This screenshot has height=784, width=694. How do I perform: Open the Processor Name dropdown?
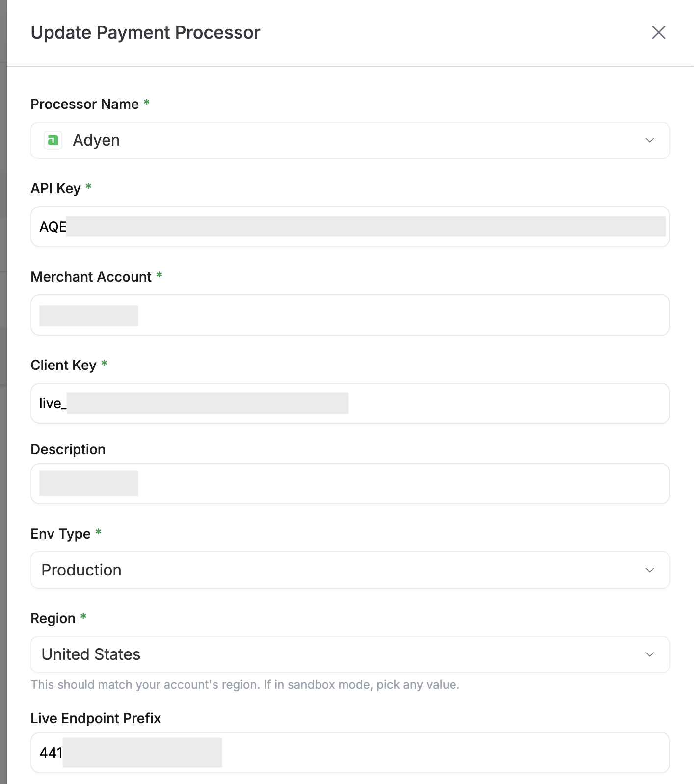point(350,140)
